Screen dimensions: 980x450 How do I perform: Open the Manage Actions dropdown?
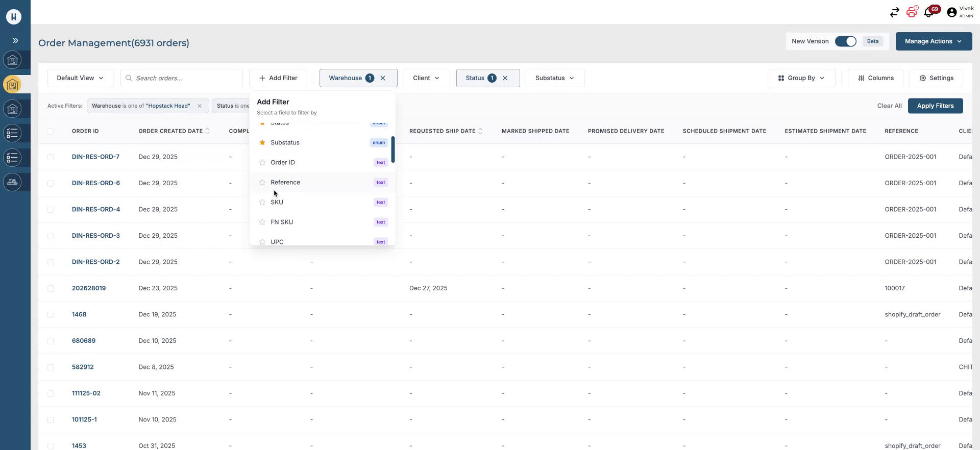pyautogui.click(x=934, y=41)
